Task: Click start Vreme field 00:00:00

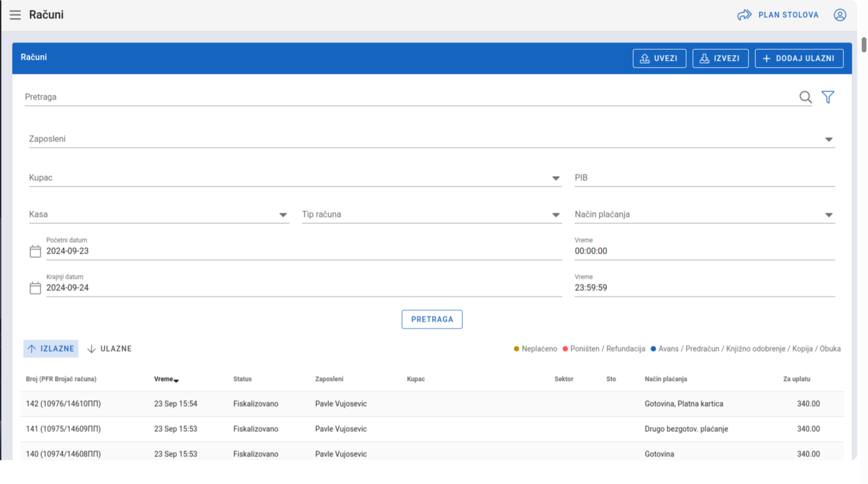Action: coord(704,251)
